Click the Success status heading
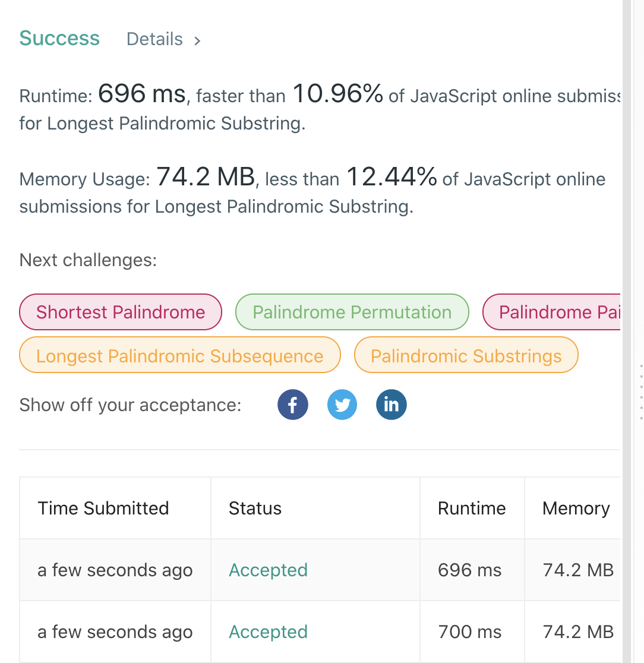The width and height of the screenshot is (644, 663). [x=59, y=38]
